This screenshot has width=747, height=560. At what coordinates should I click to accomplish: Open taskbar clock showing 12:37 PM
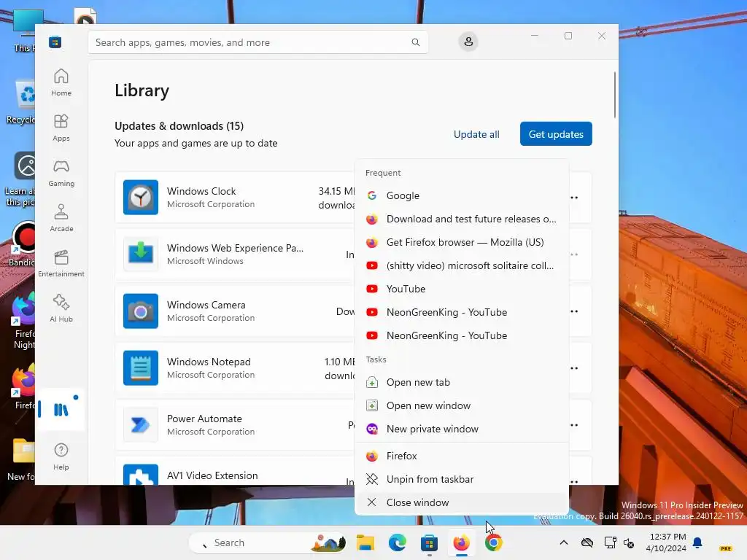[x=667, y=542]
